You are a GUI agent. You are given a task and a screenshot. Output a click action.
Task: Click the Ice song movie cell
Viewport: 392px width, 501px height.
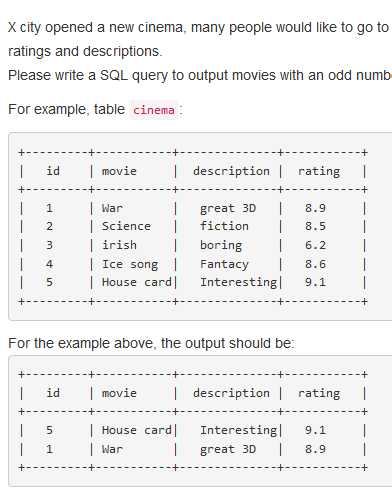pos(130,264)
